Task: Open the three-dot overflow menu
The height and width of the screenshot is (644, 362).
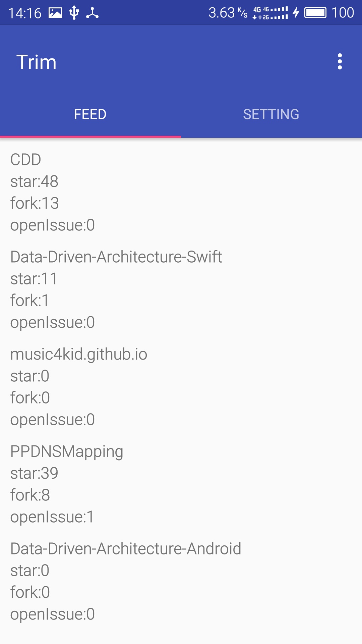Action: pyautogui.click(x=340, y=62)
